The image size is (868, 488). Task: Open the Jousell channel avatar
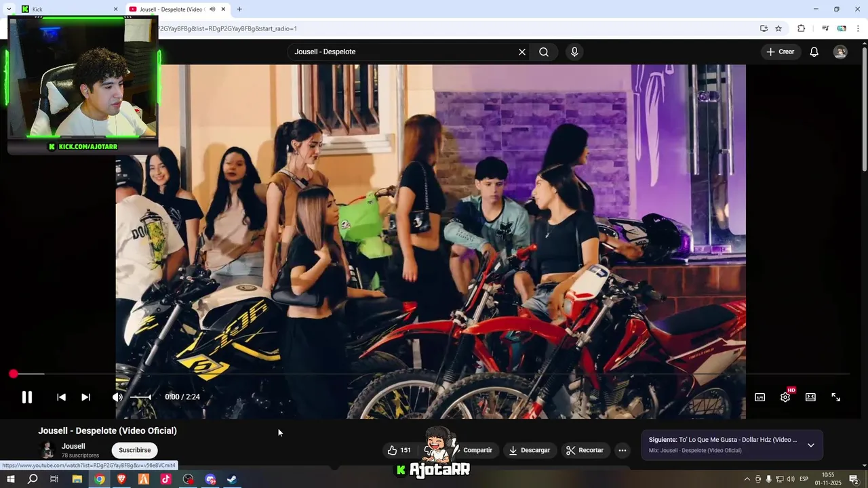47,450
